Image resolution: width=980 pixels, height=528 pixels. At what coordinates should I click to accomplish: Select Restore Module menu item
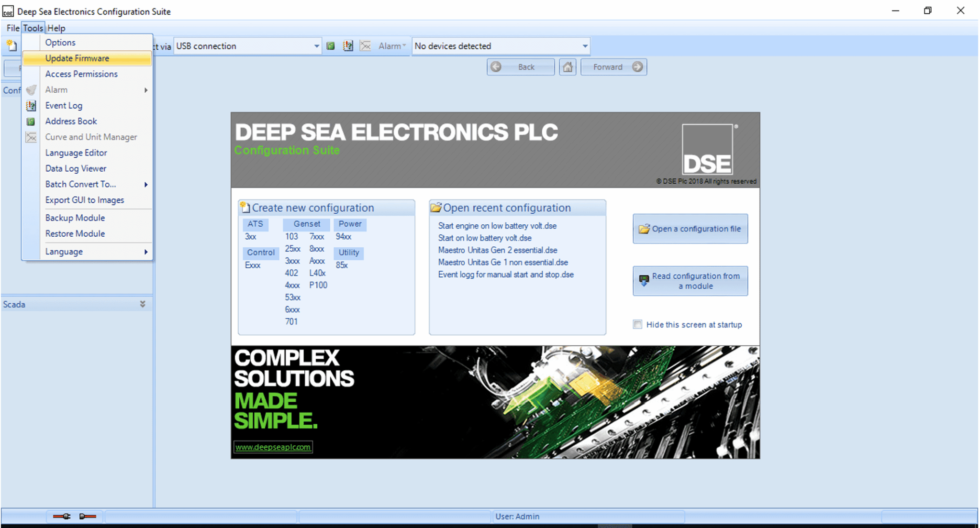click(87, 233)
